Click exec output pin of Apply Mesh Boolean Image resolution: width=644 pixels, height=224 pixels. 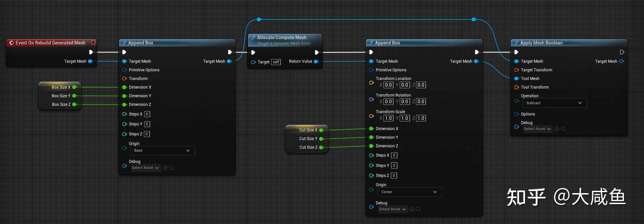[x=622, y=52]
